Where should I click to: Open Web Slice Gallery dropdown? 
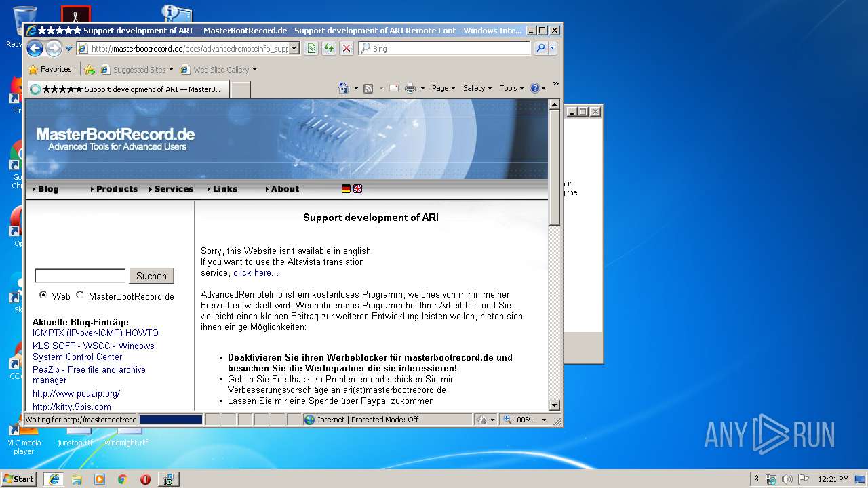[x=218, y=69]
